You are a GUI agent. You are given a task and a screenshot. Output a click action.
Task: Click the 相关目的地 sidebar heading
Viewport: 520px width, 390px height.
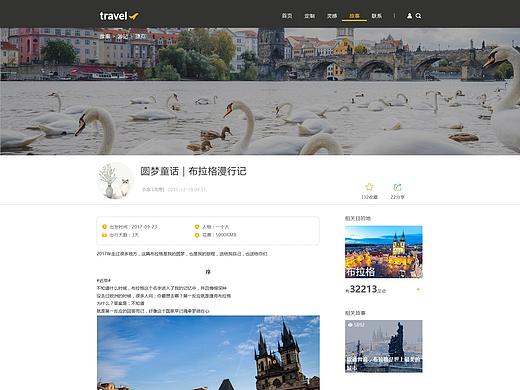(x=358, y=218)
